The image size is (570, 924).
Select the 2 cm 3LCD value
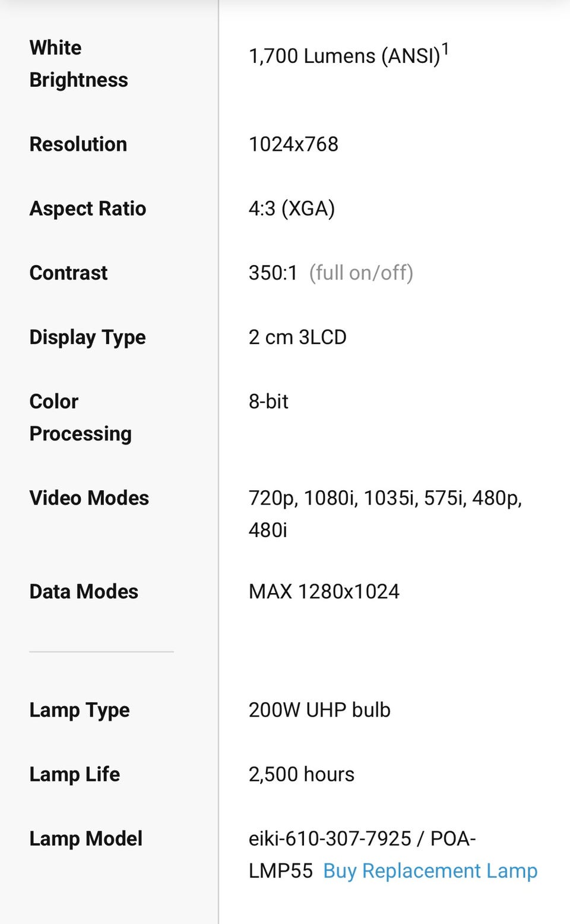tap(297, 337)
